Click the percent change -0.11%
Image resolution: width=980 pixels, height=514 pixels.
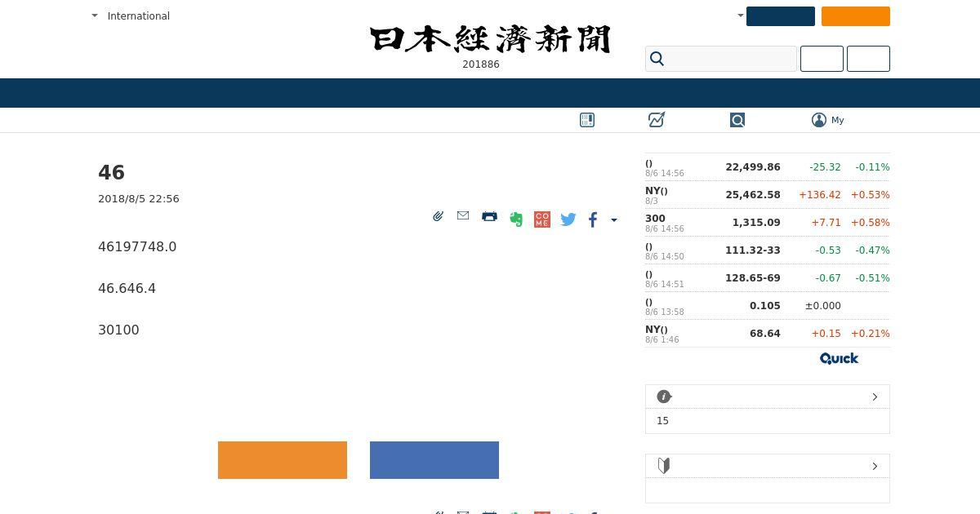click(x=873, y=167)
